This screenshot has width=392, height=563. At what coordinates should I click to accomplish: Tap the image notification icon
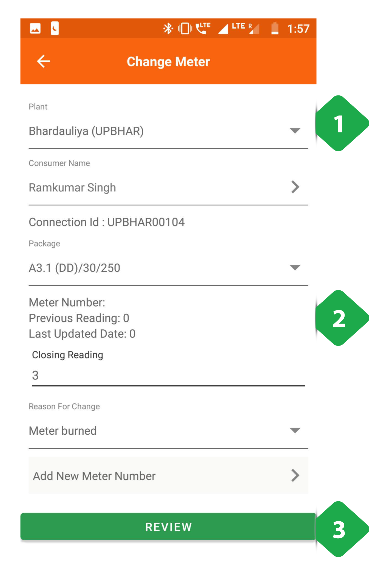tap(35, 29)
